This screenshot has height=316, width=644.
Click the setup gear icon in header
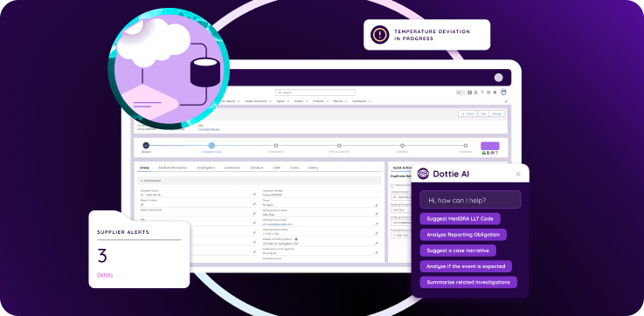point(488,93)
